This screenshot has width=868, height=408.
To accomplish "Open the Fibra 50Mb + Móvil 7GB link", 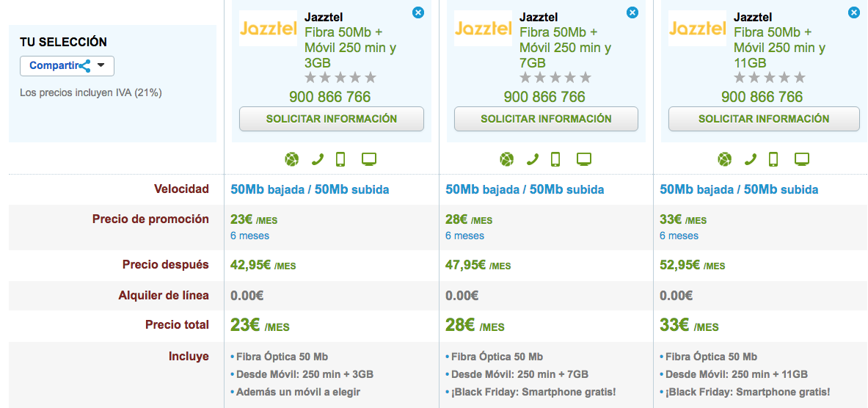I will 565,48.
